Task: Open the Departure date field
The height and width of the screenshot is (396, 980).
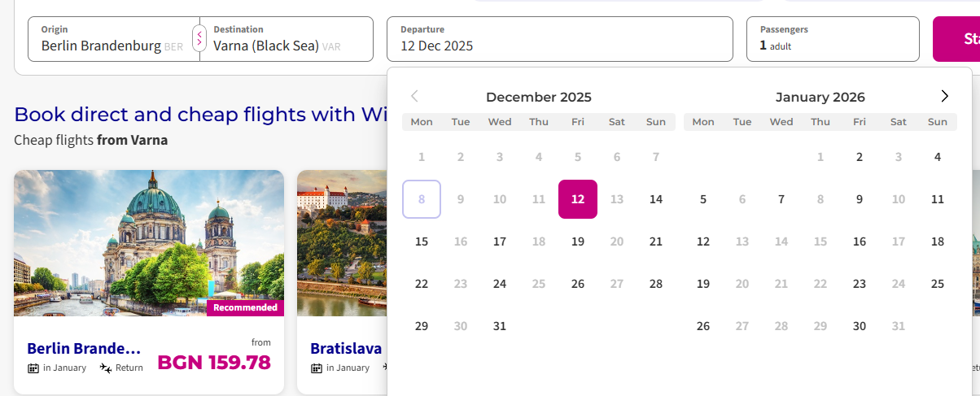Action: point(560,39)
